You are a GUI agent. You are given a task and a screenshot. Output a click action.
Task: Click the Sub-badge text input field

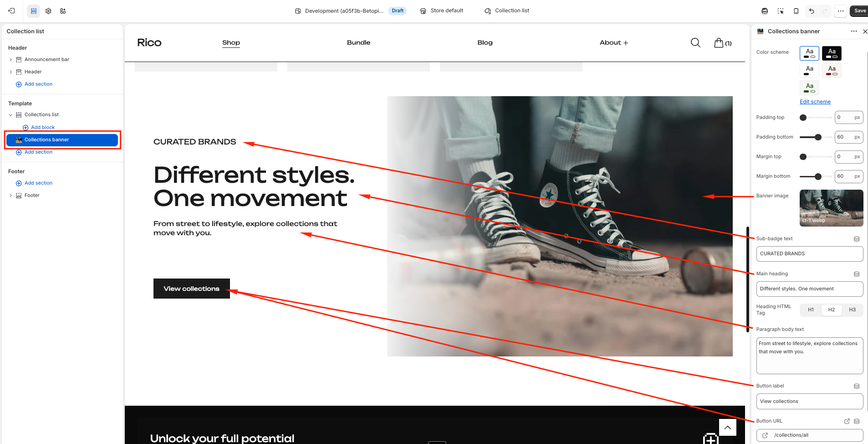810,254
